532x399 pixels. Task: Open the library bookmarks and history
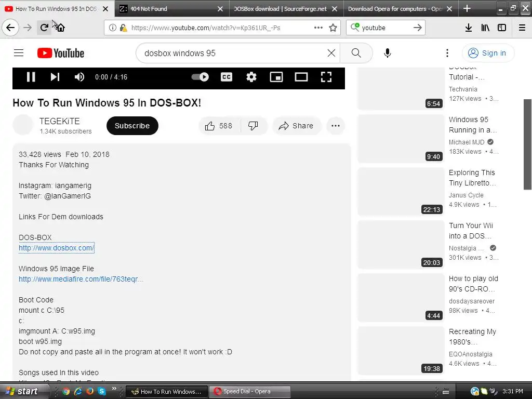pos(485,28)
